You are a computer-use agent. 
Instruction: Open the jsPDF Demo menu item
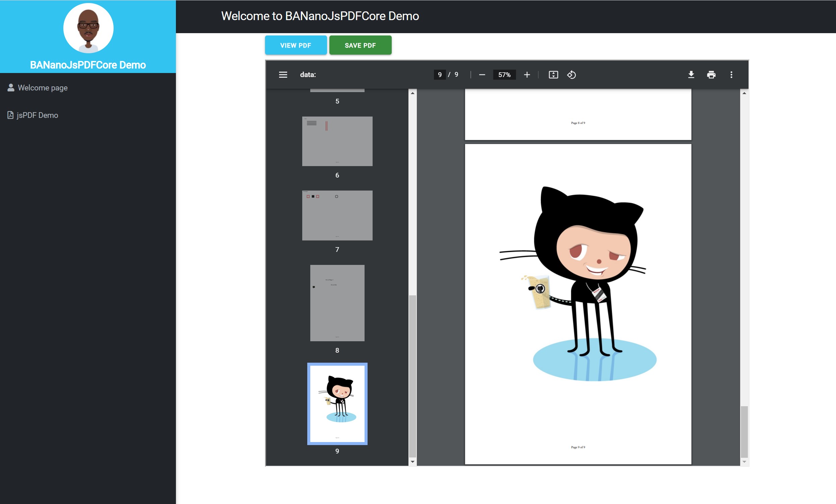click(37, 115)
